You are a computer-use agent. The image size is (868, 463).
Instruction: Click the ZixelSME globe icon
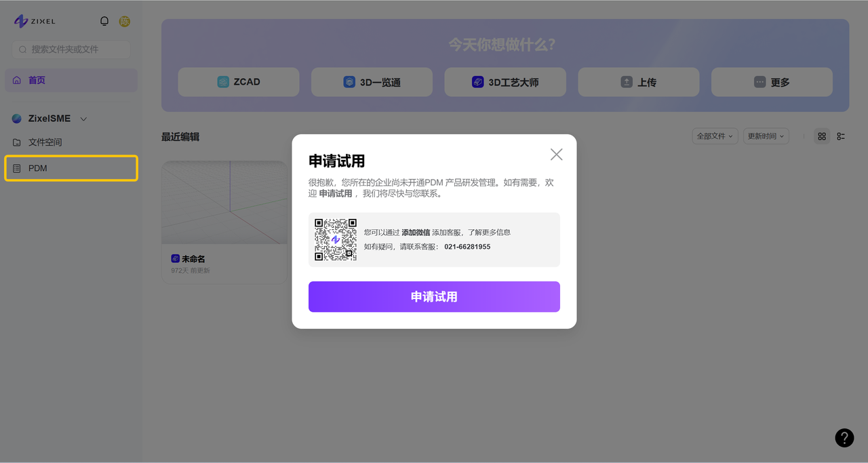(x=17, y=119)
